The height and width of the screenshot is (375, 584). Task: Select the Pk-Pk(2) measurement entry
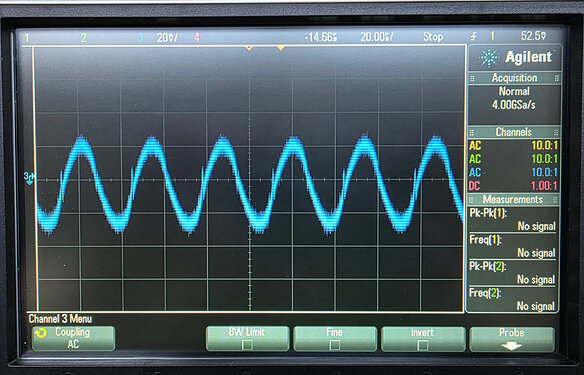tap(512, 273)
